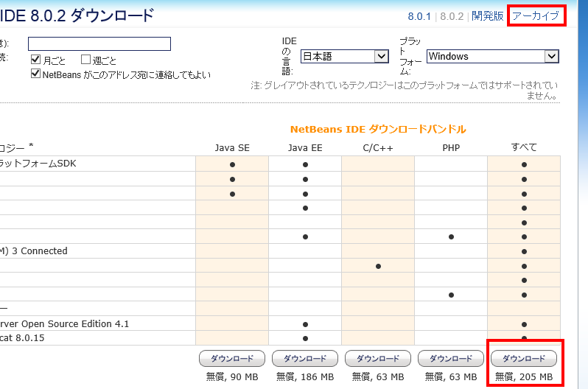This screenshot has height=389, width=588.
Task: Click the Java EE ダウンロード button
Action: [x=305, y=359]
